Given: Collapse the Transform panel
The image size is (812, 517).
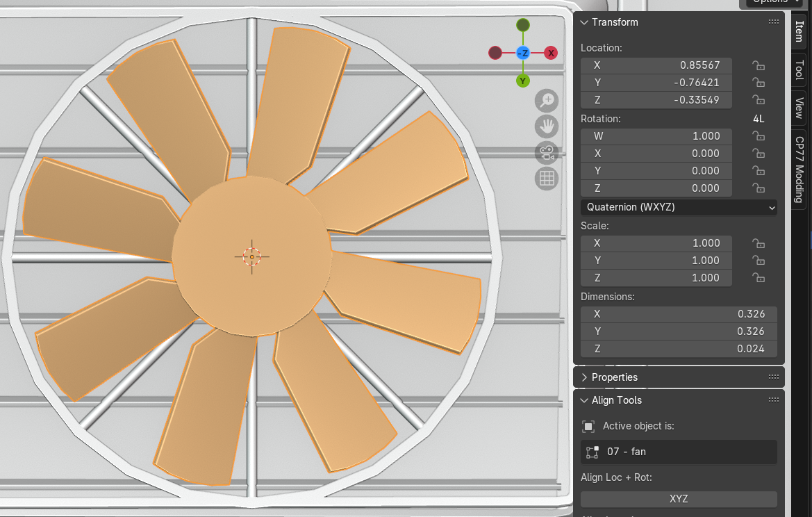Looking at the screenshot, I should pos(584,22).
